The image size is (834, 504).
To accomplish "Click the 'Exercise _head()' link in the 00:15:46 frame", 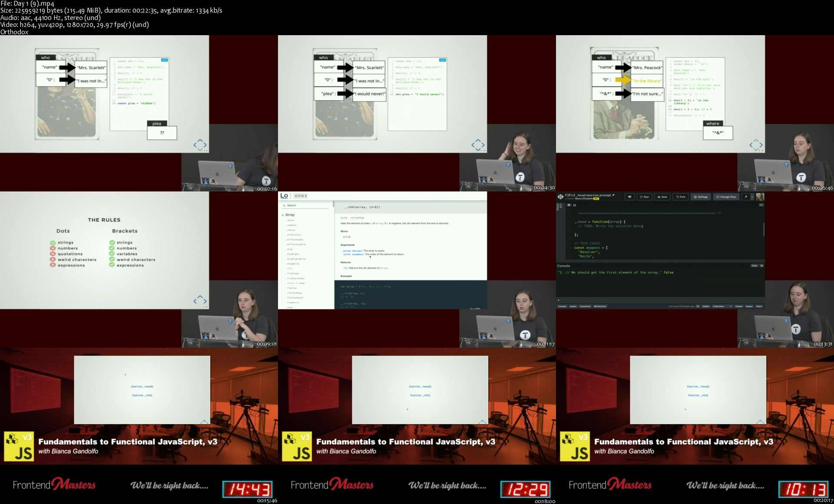I will pyautogui.click(x=142, y=386).
